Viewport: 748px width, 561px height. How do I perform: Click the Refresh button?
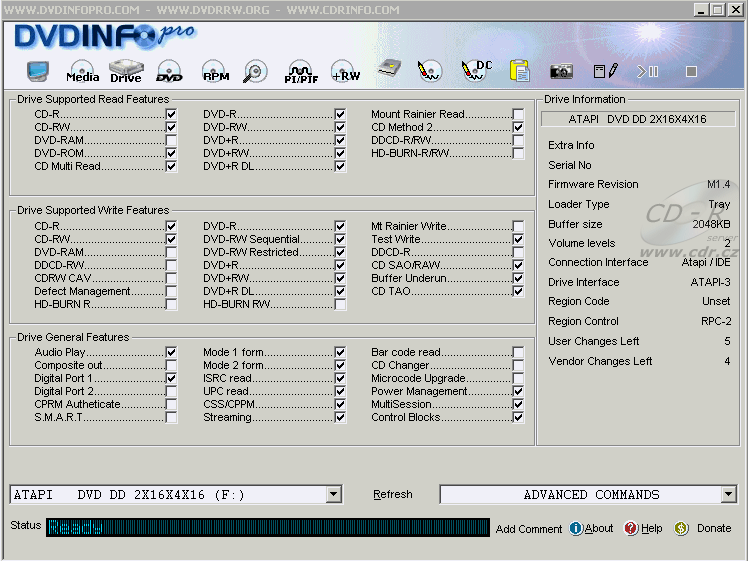click(x=393, y=494)
